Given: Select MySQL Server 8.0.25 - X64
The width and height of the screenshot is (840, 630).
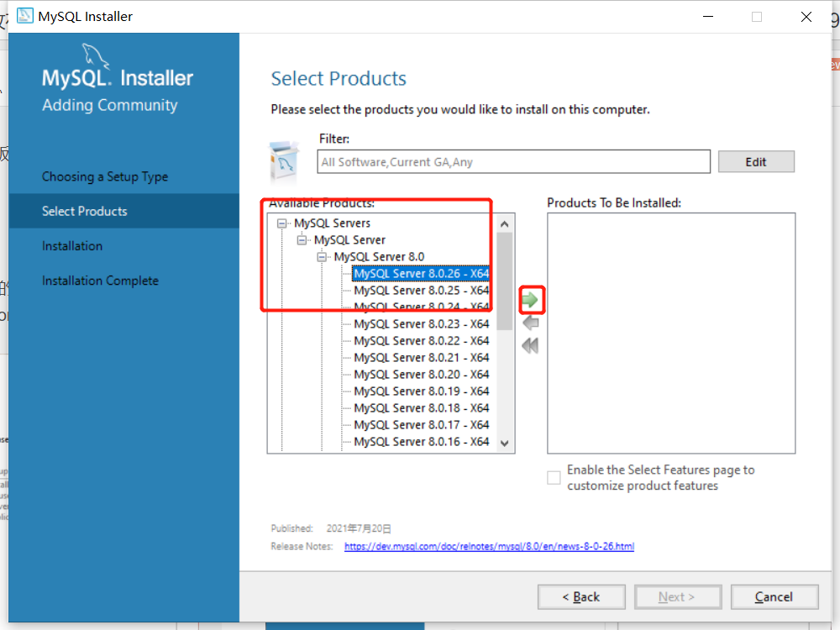Looking at the screenshot, I should pyautogui.click(x=421, y=291).
